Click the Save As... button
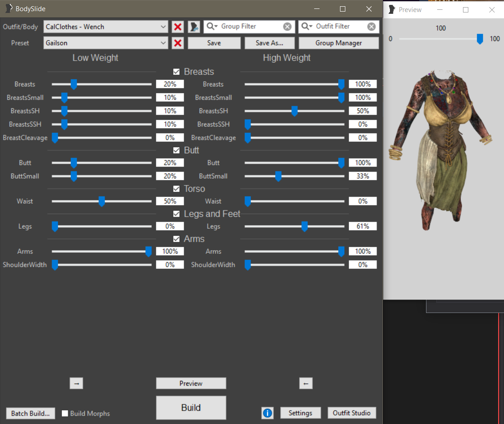 click(x=269, y=43)
